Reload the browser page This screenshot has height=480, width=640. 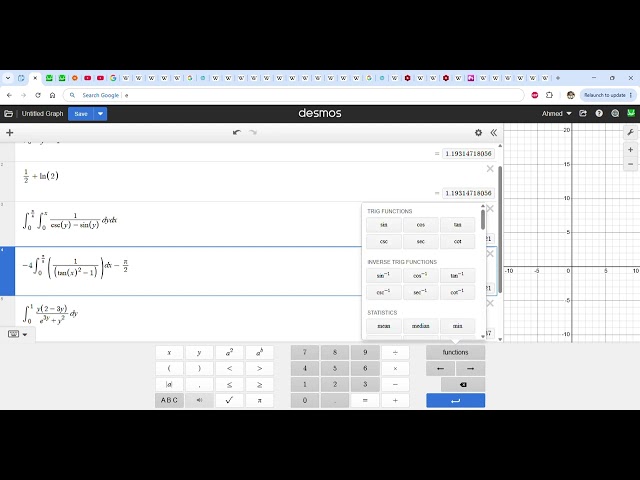coord(38,95)
